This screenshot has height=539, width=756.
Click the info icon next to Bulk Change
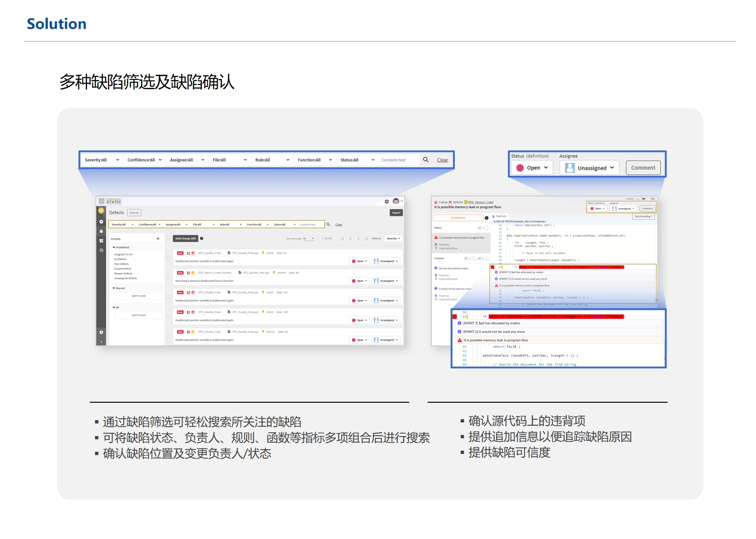202,238
